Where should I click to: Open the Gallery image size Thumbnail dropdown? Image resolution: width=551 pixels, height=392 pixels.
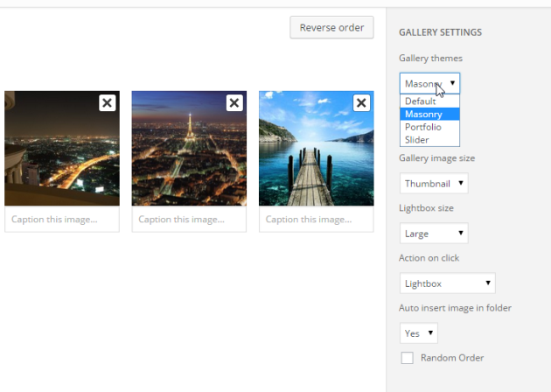(434, 183)
